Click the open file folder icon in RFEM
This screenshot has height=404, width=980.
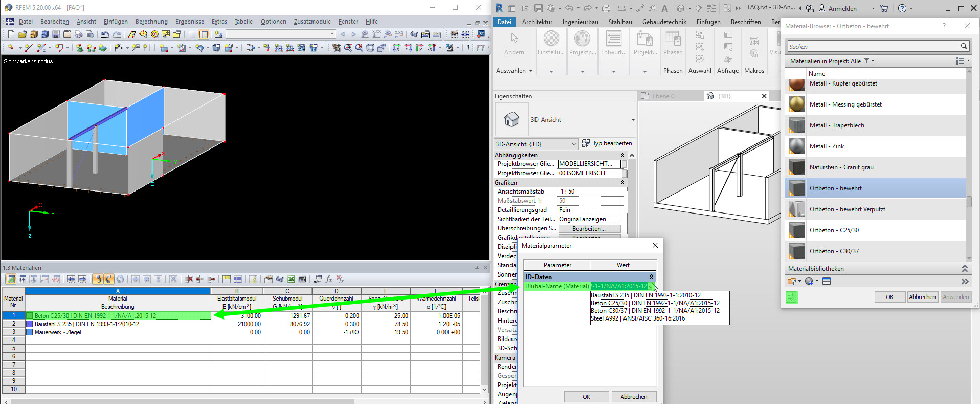coord(23,34)
